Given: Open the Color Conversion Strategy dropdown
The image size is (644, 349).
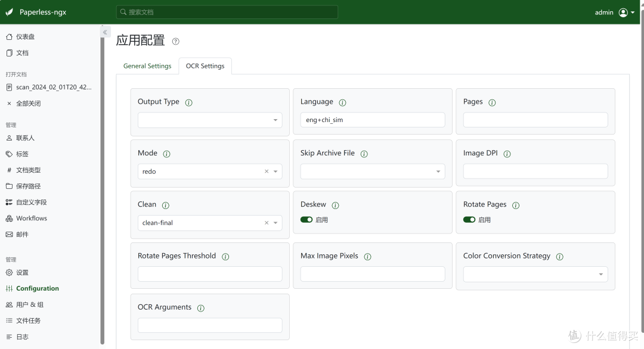Looking at the screenshot, I should (535, 274).
